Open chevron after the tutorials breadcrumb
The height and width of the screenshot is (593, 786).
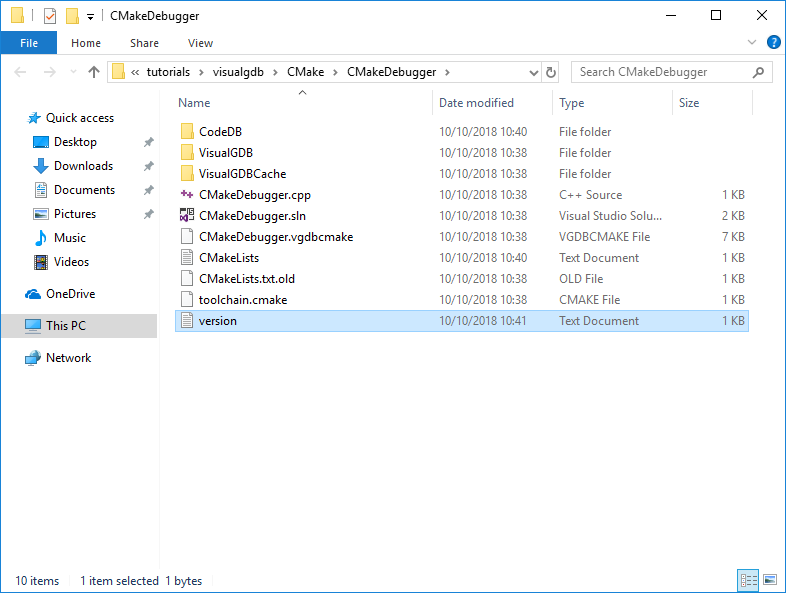point(201,72)
